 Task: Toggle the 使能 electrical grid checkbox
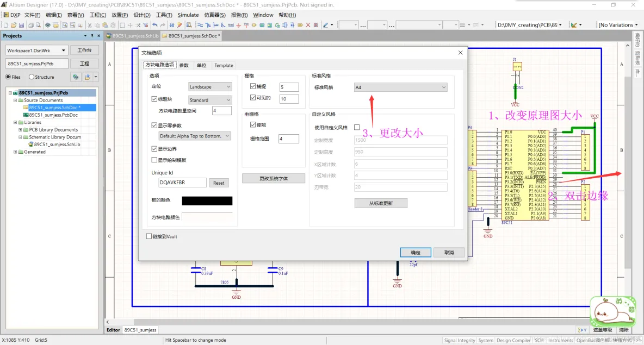[x=253, y=124]
